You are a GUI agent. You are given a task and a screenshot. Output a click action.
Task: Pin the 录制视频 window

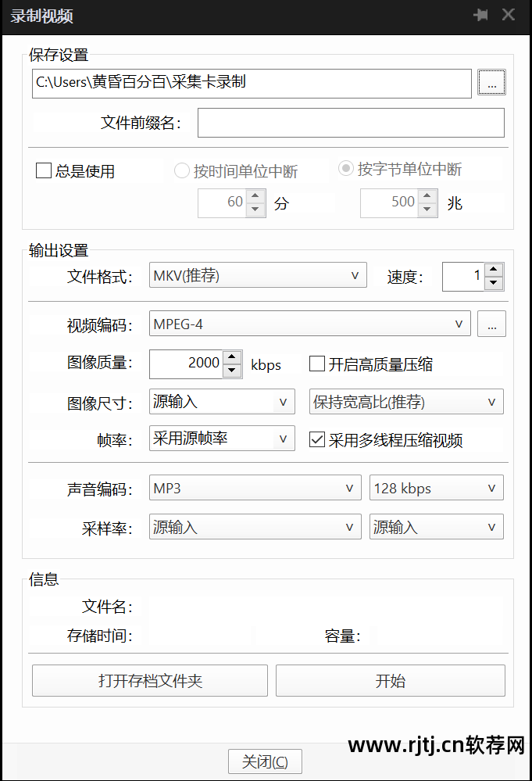tap(480, 15)
